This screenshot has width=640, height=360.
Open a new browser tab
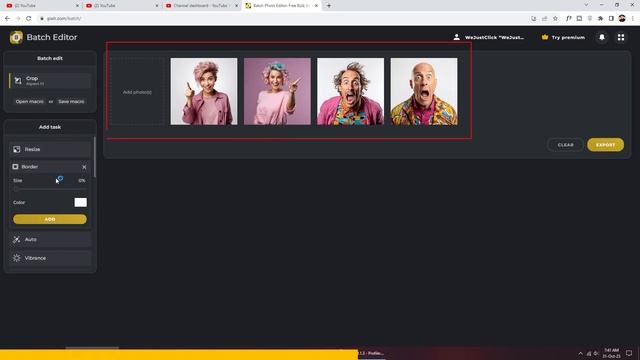tap(329, 6)
